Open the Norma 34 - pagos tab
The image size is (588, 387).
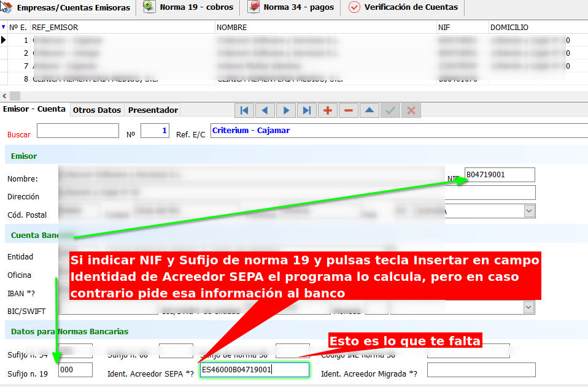click(291, 7)
